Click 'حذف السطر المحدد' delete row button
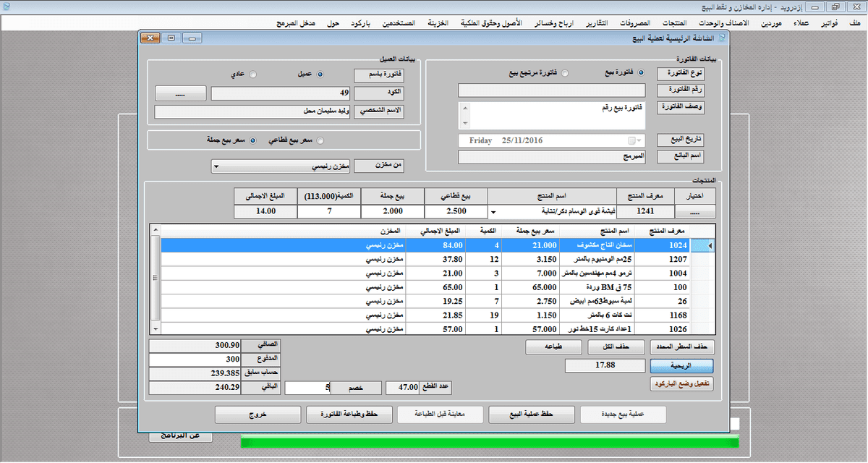This screenshot has height=463, width=868. (x=681, y=347)
